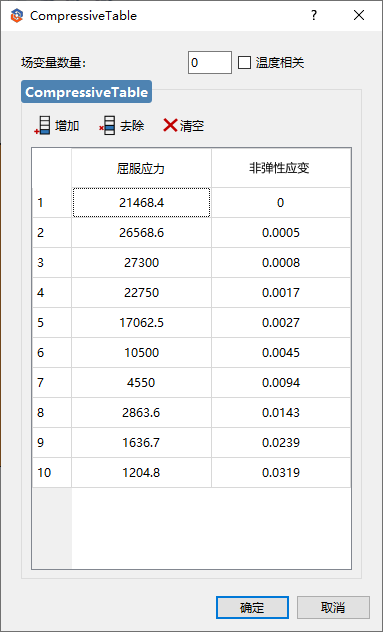
Task: Click the 屈服应力 column header
Action: click(142, 168)
